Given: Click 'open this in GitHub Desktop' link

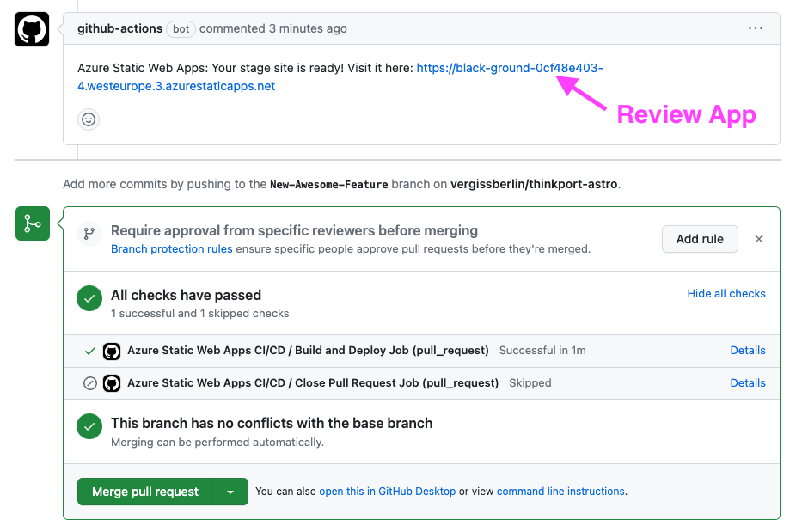Looking at the screenshot, I should tap(388, 492).
